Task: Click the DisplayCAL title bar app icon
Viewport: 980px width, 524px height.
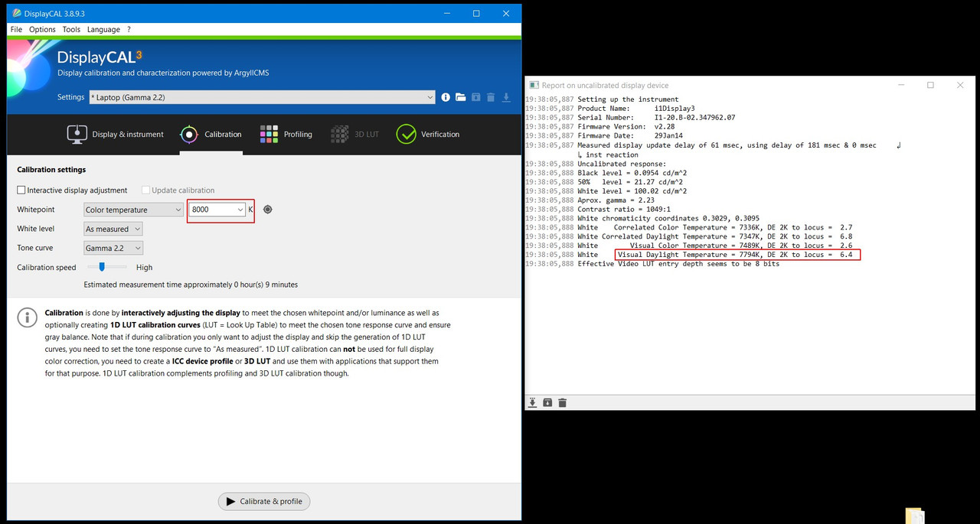Action: pyautogui.click(x=17, y=13)
